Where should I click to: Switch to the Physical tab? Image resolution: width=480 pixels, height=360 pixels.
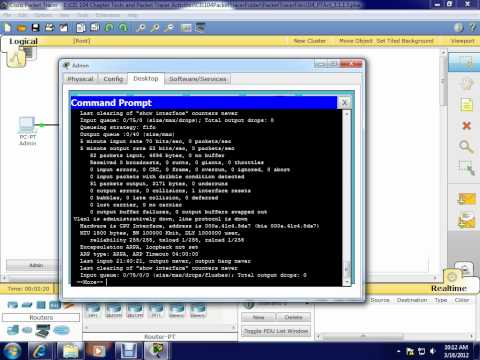[80, 79]
